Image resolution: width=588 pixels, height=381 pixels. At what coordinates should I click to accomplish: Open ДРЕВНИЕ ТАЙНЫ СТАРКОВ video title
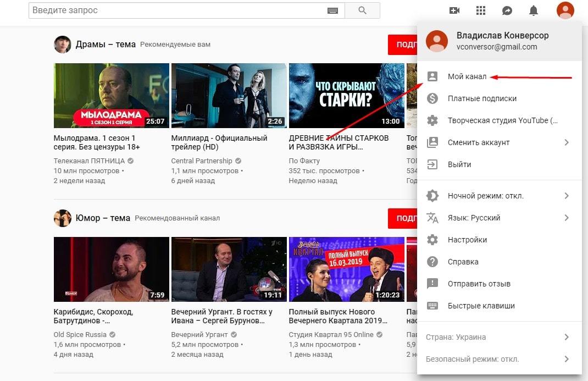point(339,142)
